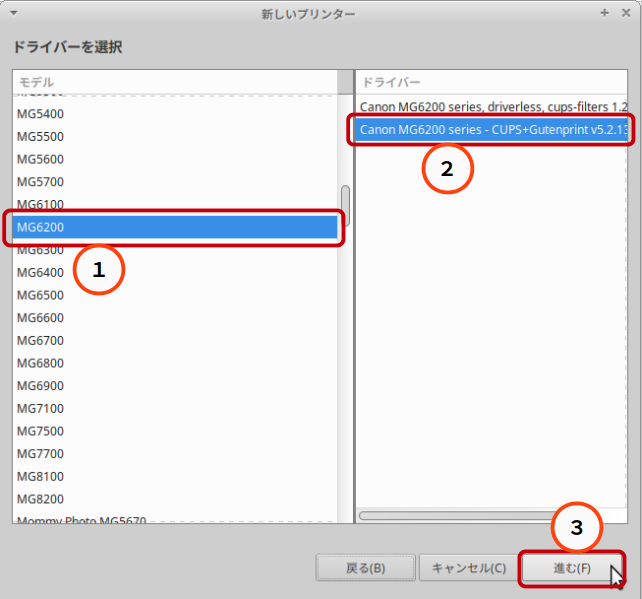Select model MG6300
Image resolution: width=642 pixels, height=599 pixels.
click(175, 250)
